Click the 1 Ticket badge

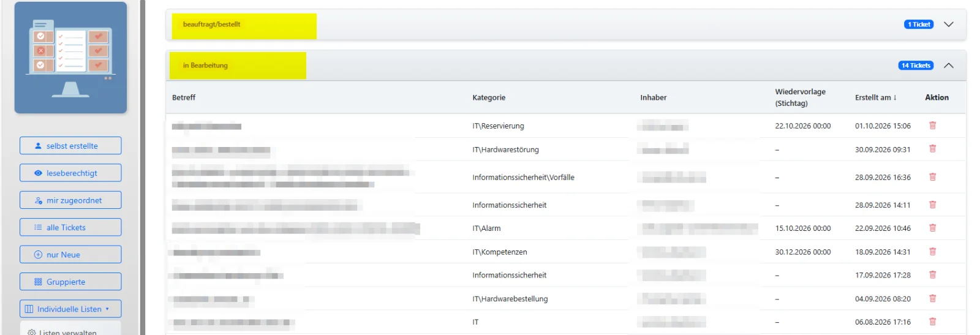coord(919,24)
